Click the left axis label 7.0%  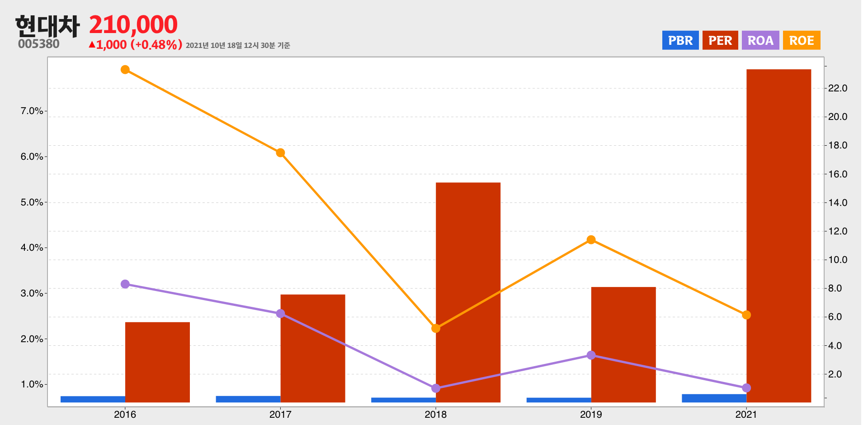(32, 111)
